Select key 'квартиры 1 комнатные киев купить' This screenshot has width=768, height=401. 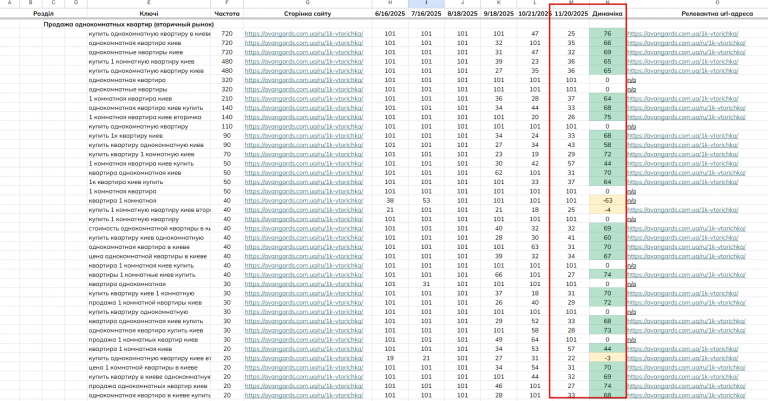click(142, 275)
